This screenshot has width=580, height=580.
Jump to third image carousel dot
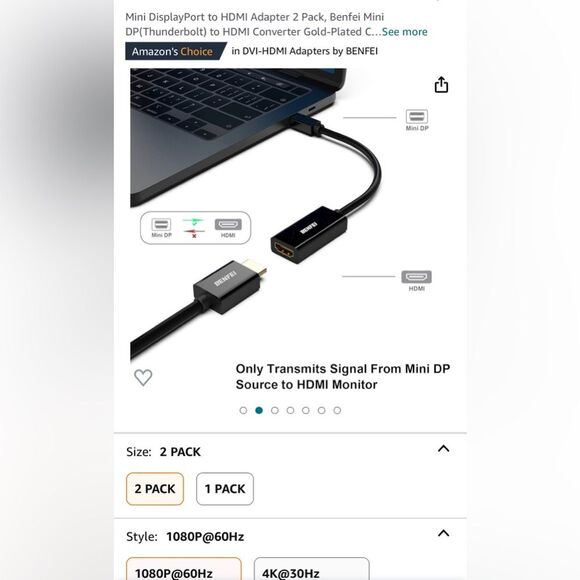click(x=274, y=410)
